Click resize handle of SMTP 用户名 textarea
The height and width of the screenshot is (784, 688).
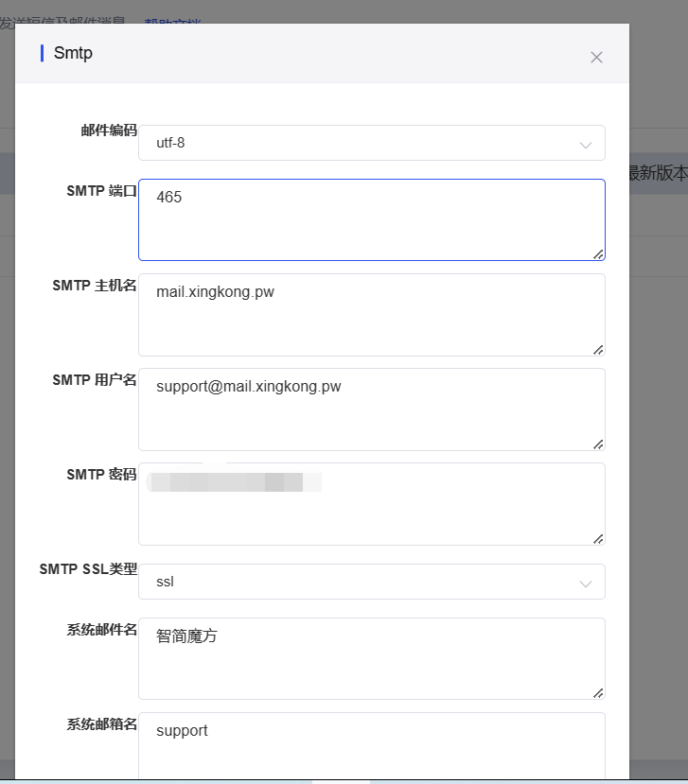598,444
